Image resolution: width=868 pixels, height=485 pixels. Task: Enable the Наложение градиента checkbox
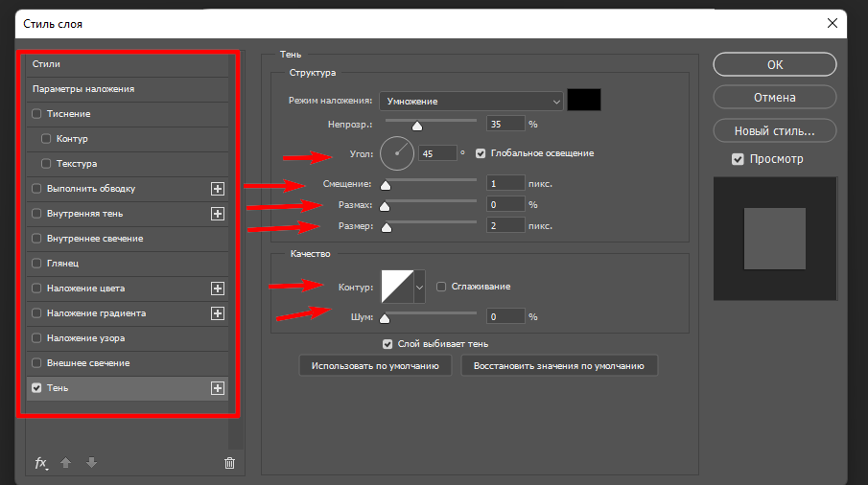(x=36, y=313)
